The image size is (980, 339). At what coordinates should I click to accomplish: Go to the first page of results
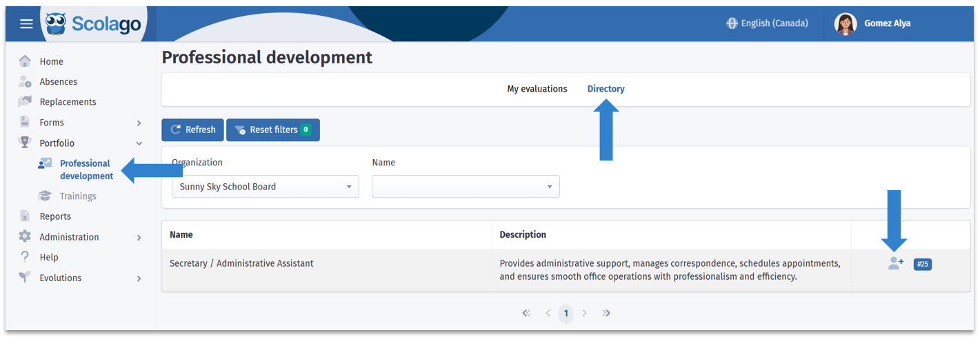click(526, 314)
